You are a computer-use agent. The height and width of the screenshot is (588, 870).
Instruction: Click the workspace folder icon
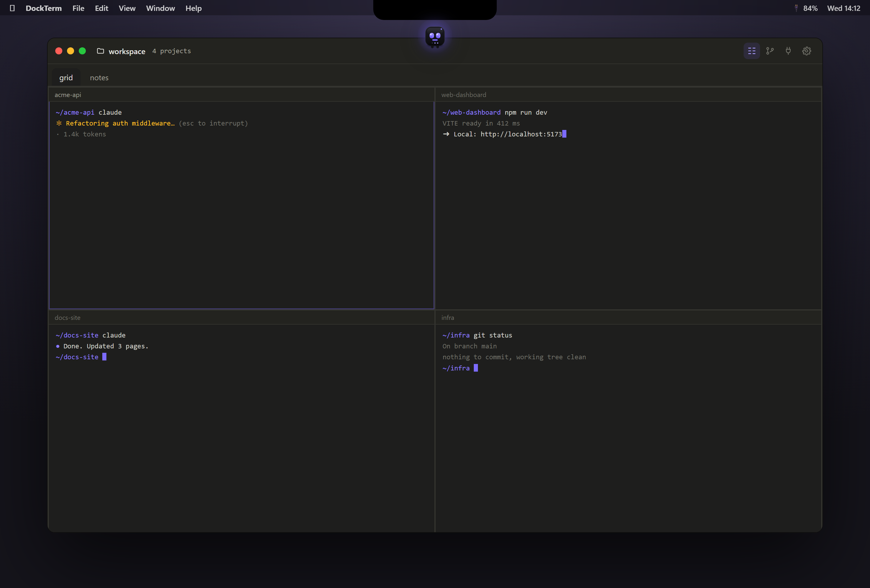tap(100, 51)
